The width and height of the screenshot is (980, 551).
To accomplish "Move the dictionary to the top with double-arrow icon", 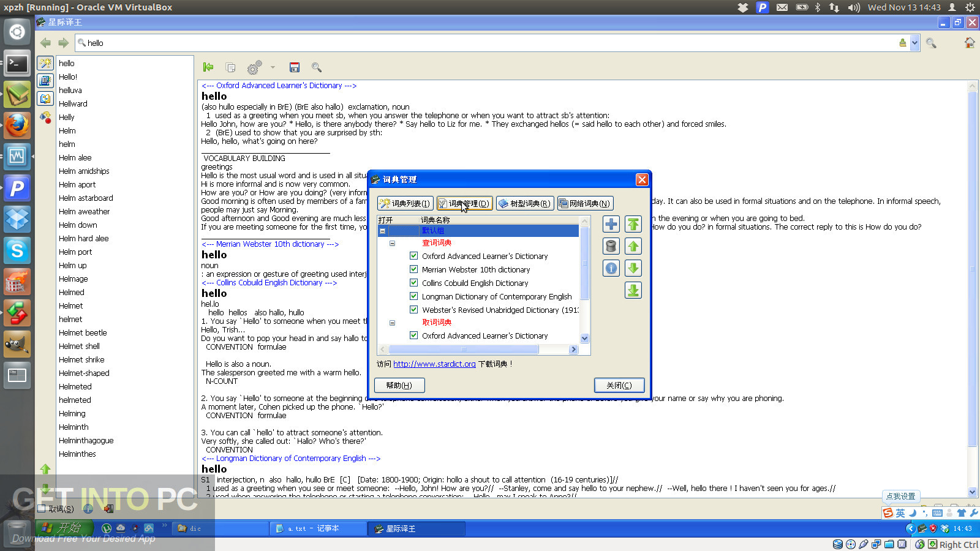I will coord(633,224).
